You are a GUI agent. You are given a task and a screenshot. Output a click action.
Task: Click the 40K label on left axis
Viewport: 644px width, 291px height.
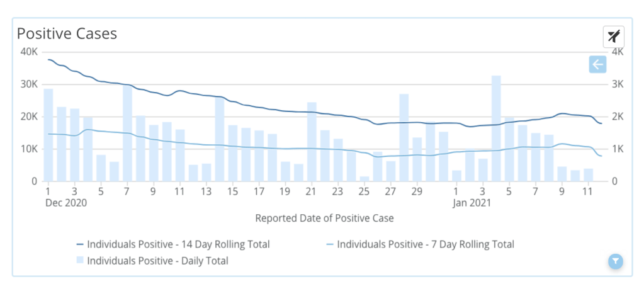(x=28, y=52)
